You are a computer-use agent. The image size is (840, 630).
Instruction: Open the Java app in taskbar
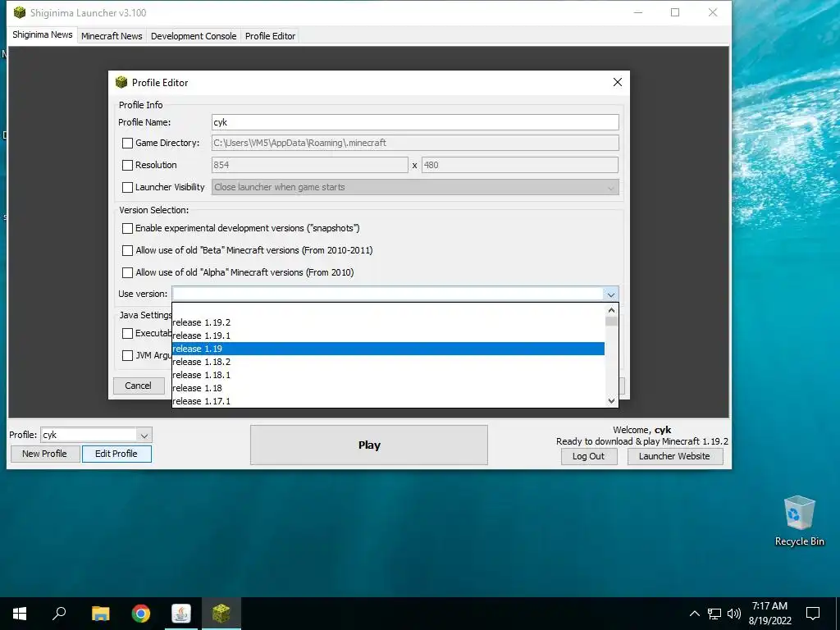181,614
